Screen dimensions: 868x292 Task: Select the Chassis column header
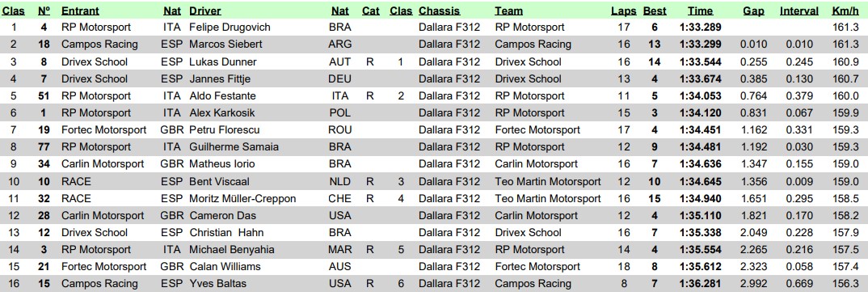pyautogui.click(x=440, y=11)
